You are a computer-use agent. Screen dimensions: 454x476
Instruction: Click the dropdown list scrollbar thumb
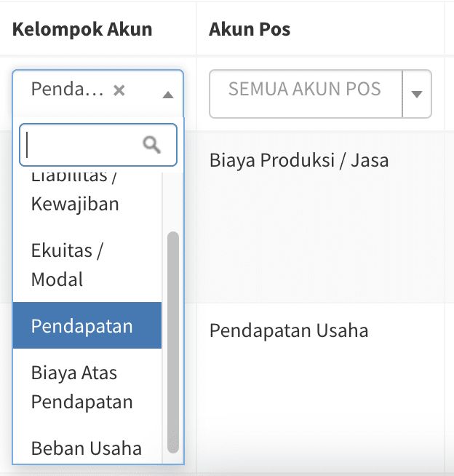173,342
